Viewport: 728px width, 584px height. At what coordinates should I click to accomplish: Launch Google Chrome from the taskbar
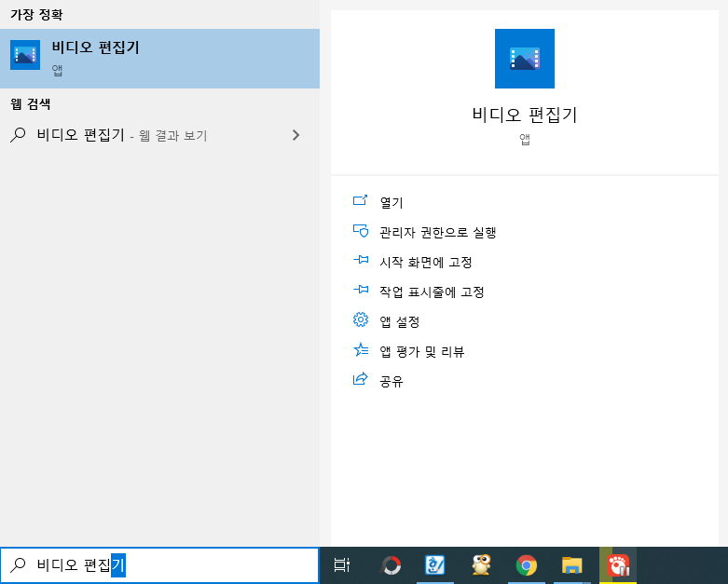[x=527, y=565]
